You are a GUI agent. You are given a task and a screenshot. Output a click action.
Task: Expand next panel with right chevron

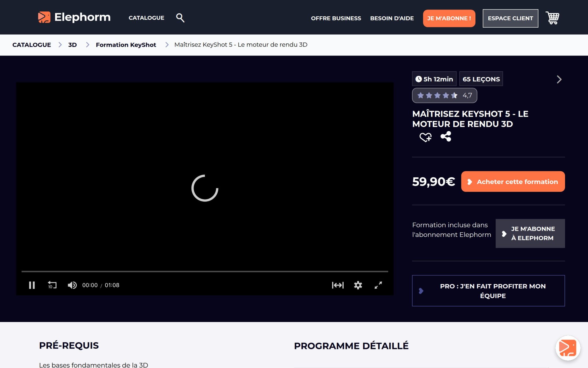(559, 79)
